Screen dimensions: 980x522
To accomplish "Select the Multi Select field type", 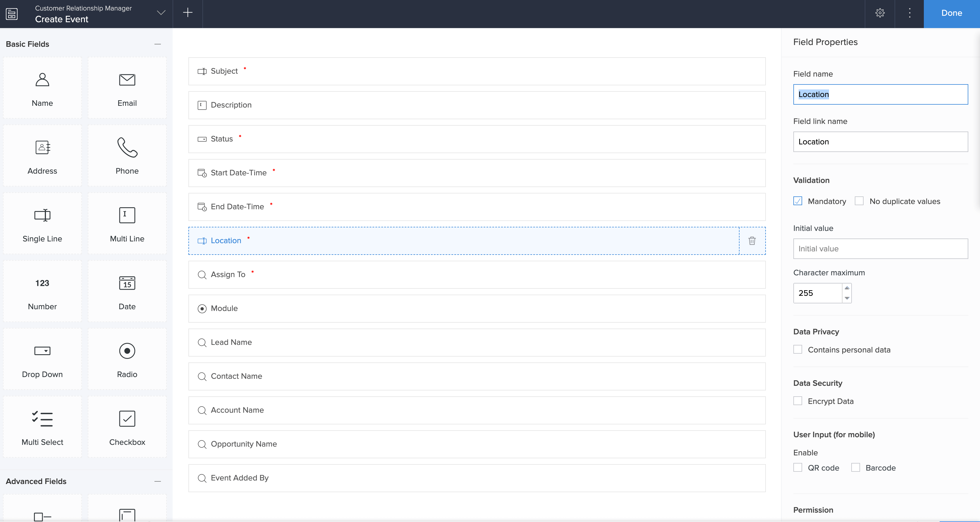I will click(x=42, y=427).
